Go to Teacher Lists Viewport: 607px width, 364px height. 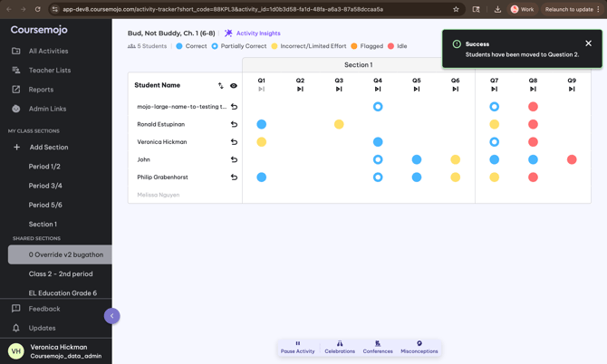[x=49, y=70]
